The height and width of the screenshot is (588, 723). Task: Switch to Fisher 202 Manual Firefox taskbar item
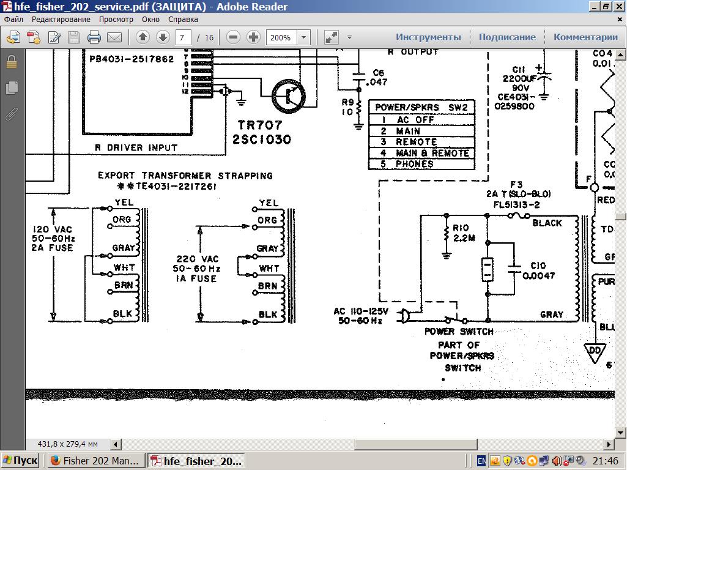[97, 461]
